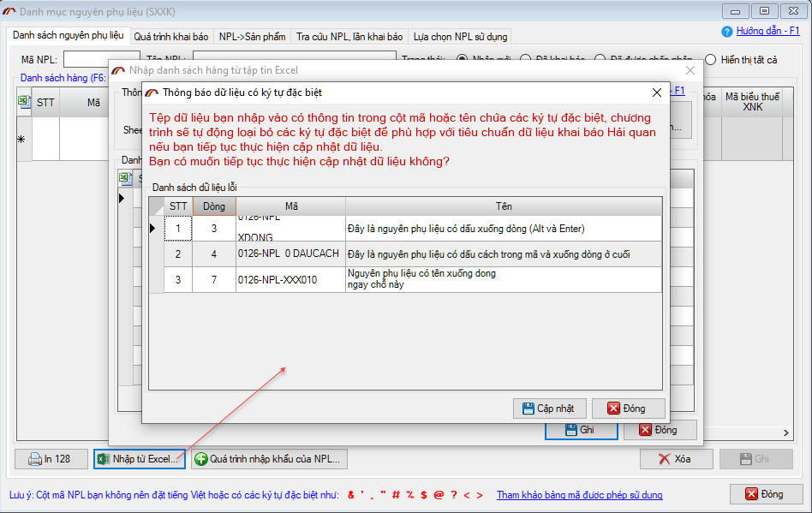The width and height of the screenshot is (812, 513).
Task: Click the Xóa delete button
Action: point(676,459)
